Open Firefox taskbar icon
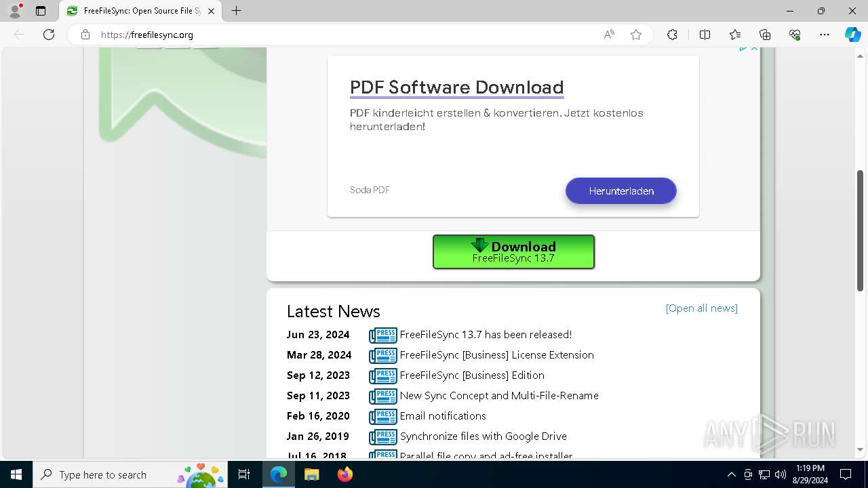This screenshot has height=488, width=868. coord(344,474)
